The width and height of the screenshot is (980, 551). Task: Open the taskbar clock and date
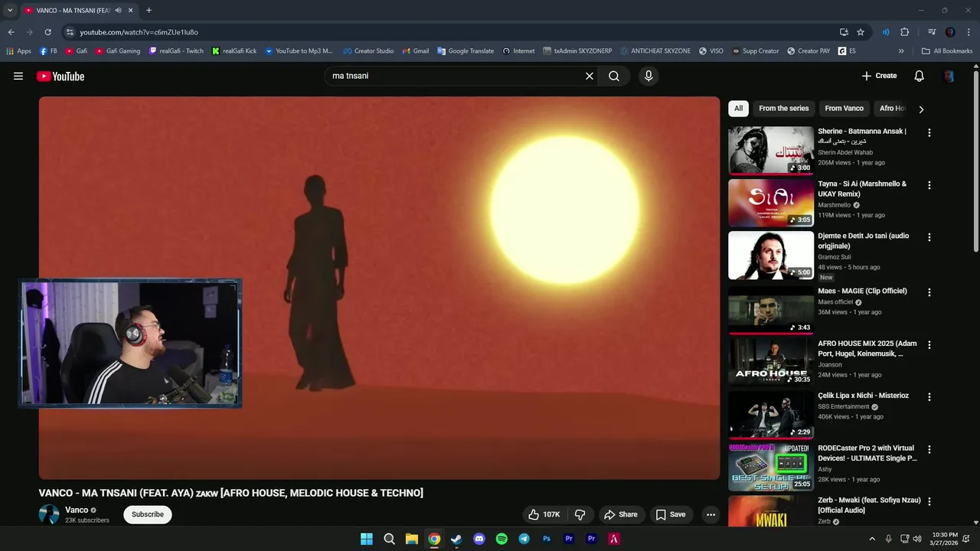pos(945,539)
